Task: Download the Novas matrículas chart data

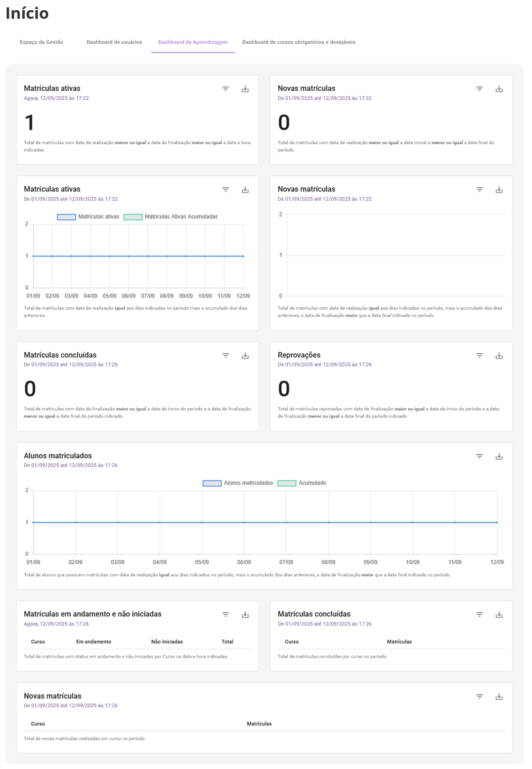Action: click(x=499, y=190)
